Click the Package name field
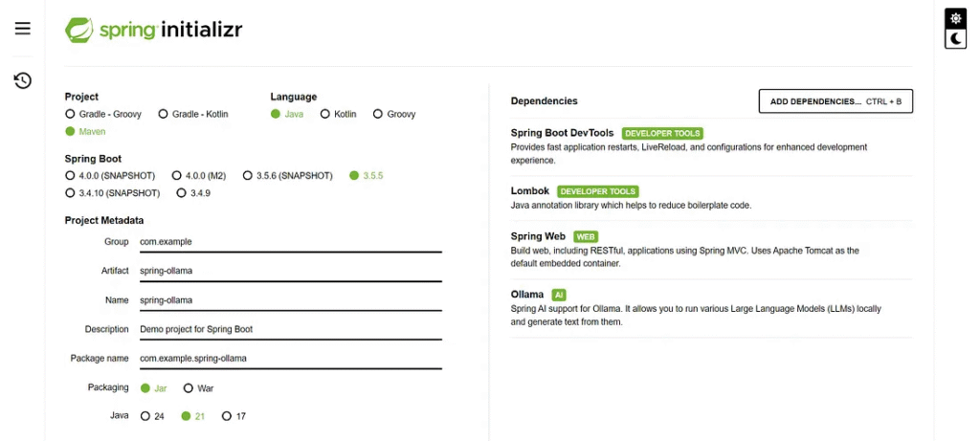The width and height of the screenshot is (980, 441). (290, 359)
